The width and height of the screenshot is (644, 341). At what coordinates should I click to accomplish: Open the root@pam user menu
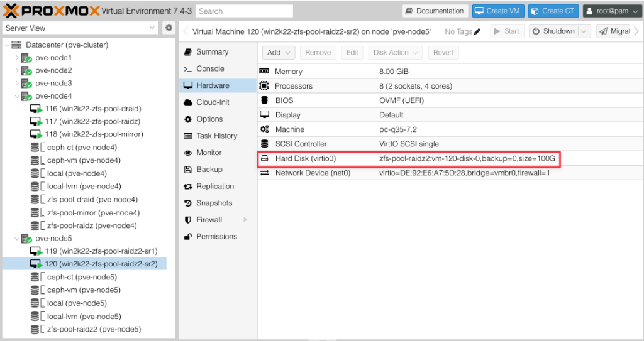[x=612, y=11]
